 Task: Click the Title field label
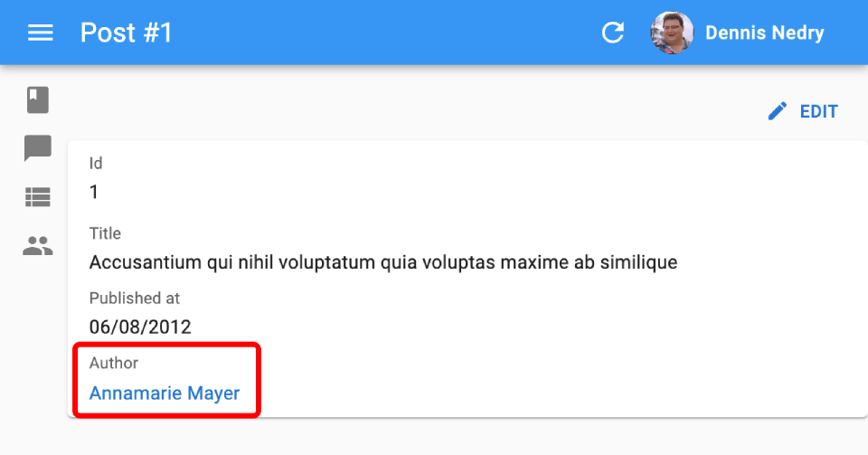pos(105,233)
